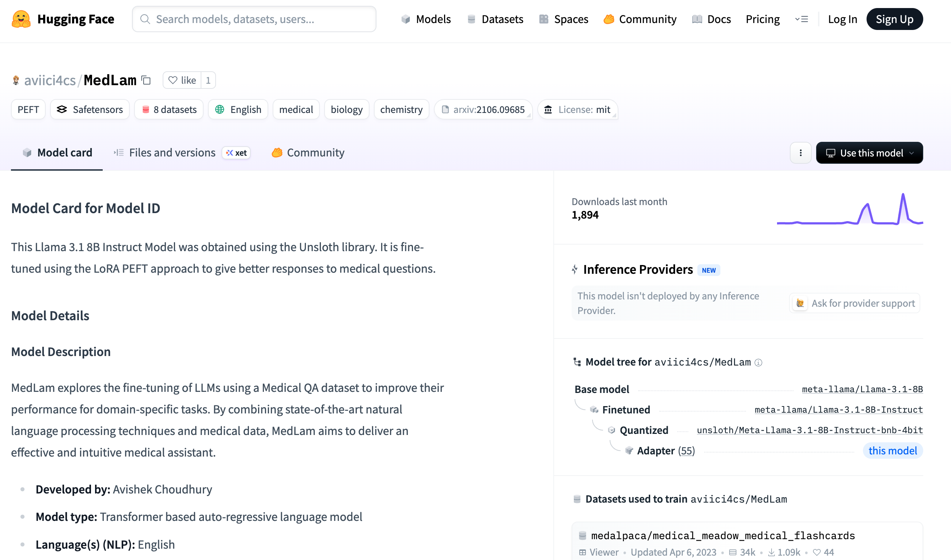Like the MedLam model
Image resolution: width=951 pixels, height=560 pixels.
[182, 80]
